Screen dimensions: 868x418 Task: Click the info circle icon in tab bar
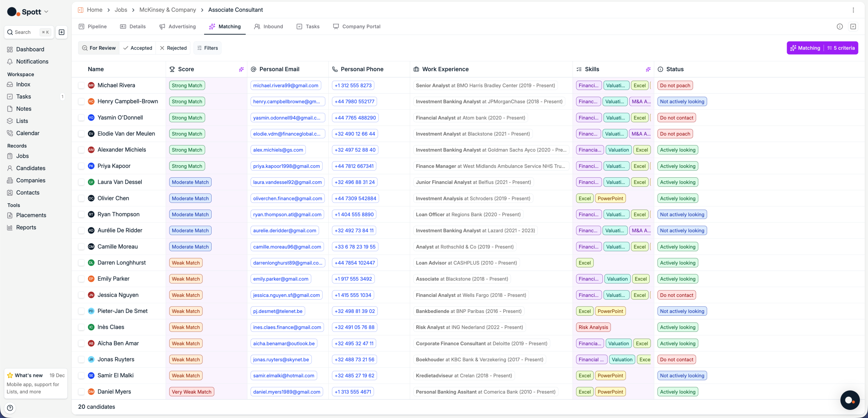click(840, 26)
